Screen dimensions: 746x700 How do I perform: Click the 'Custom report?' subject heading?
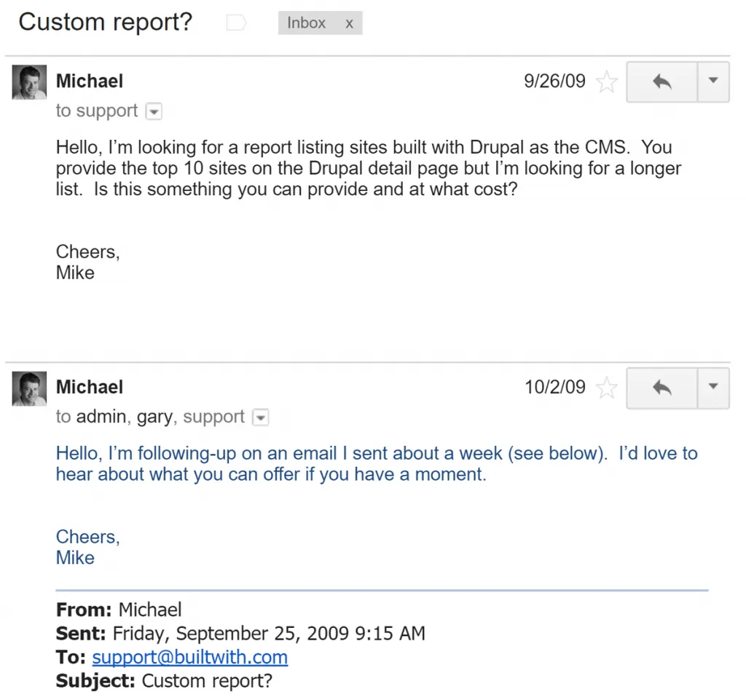106,22
